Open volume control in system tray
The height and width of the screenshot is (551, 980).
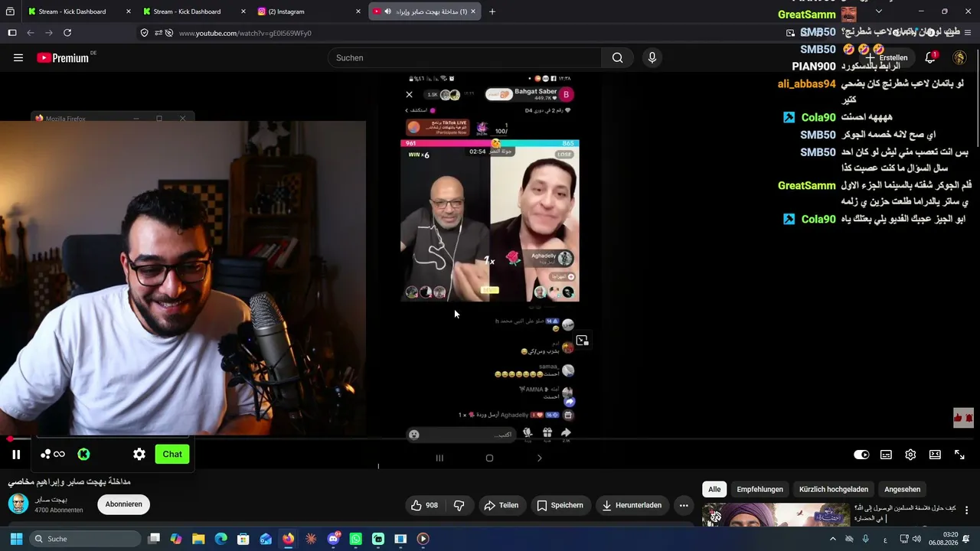pos(916,539)
